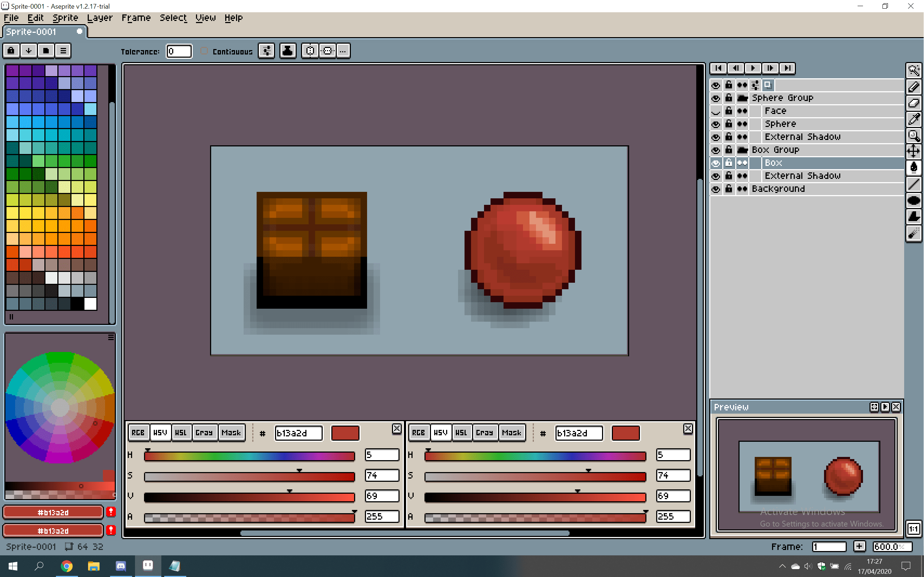Viewport: 924px width, 577px height.
Task: Show the hidden Face layer
Action: 716,111
